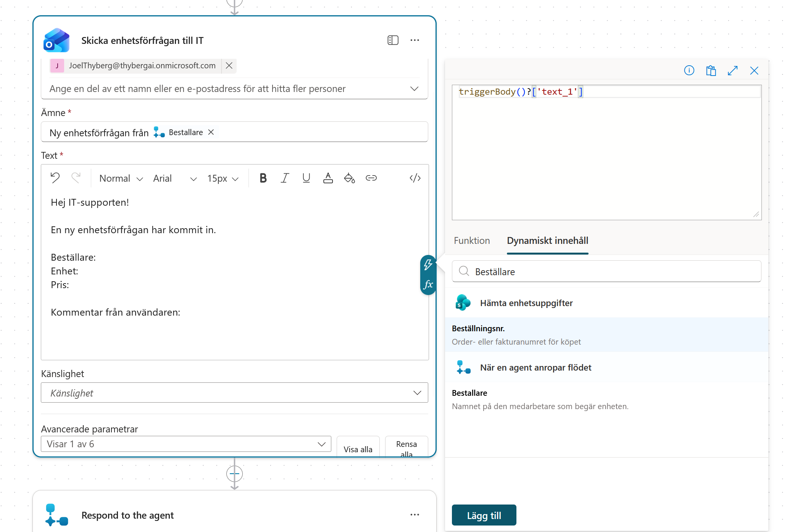Expand the expression editor to full size
This screenshot has width=792, height=532.
point(732,70)
